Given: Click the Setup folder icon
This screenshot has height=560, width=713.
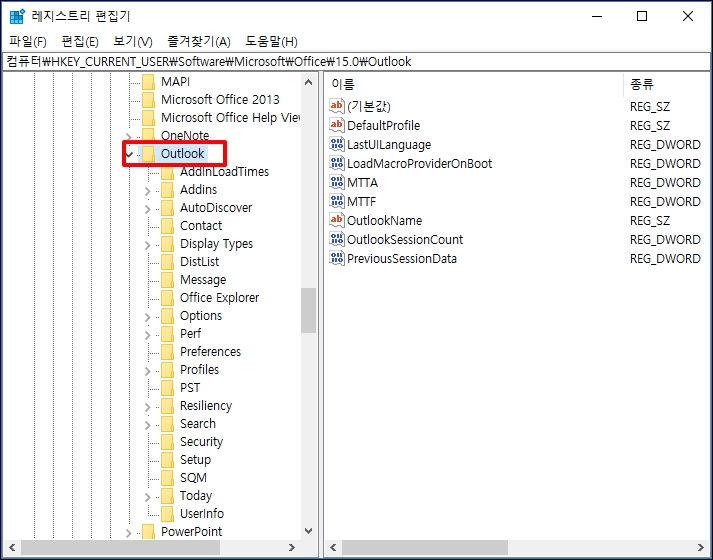Looking at the screenshot, I should click(167, 460).
